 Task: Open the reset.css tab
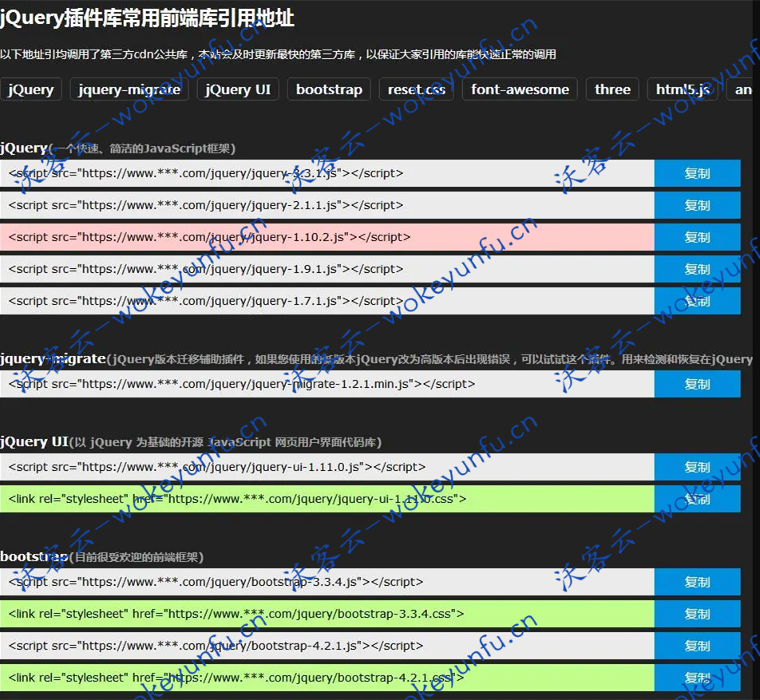[x=417, y=89]
